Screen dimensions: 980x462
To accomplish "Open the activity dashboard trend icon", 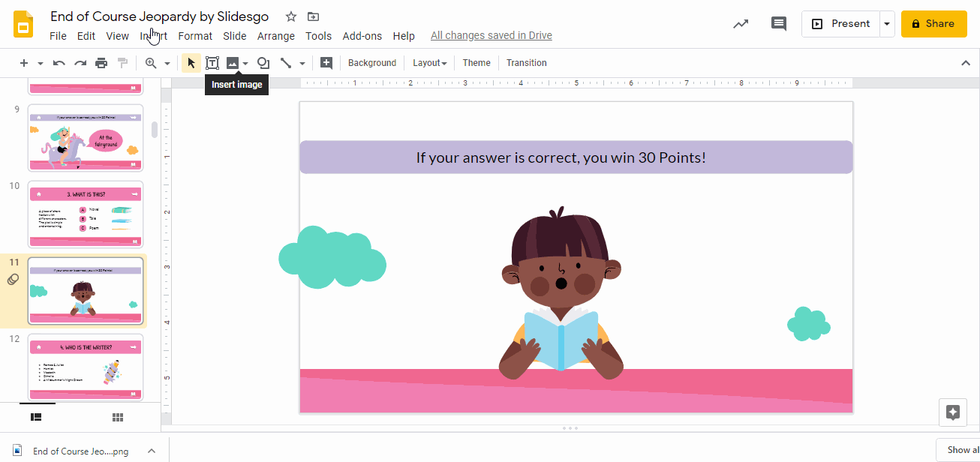I will pyautogui.click(x=741, y=24).
